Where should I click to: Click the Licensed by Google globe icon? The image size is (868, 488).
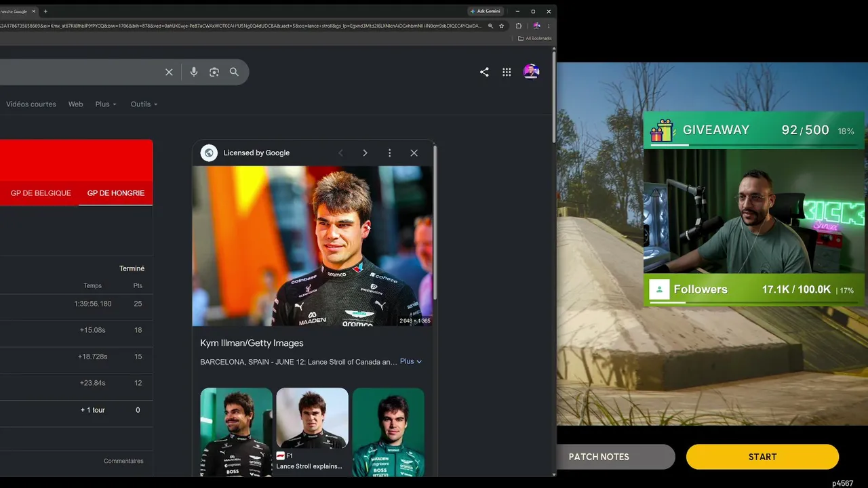209,153
